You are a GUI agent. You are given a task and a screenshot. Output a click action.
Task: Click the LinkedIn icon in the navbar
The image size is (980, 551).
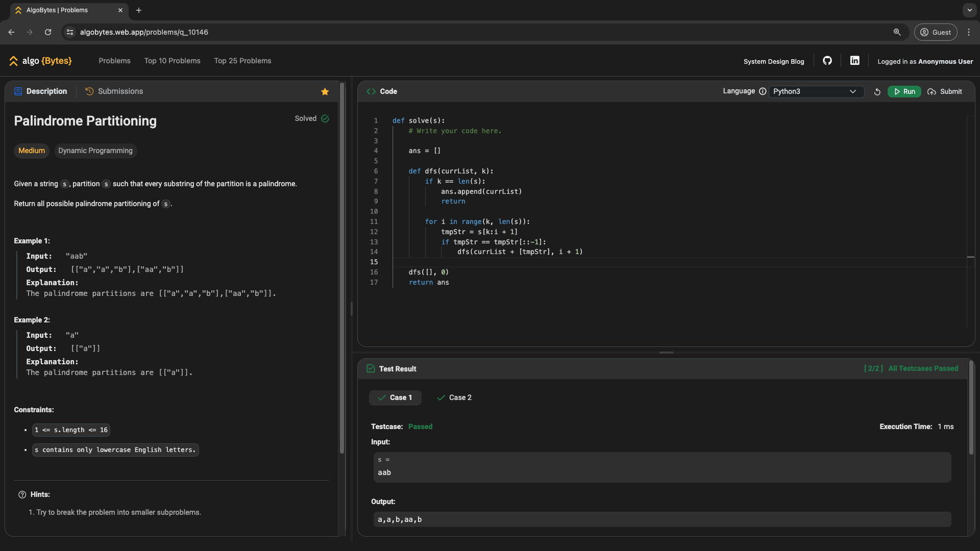point(854,61)
